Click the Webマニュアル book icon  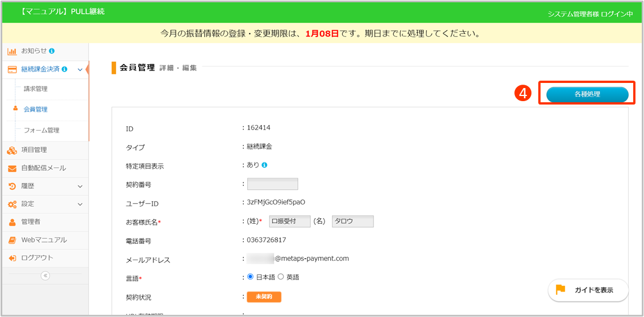(12, 240)
